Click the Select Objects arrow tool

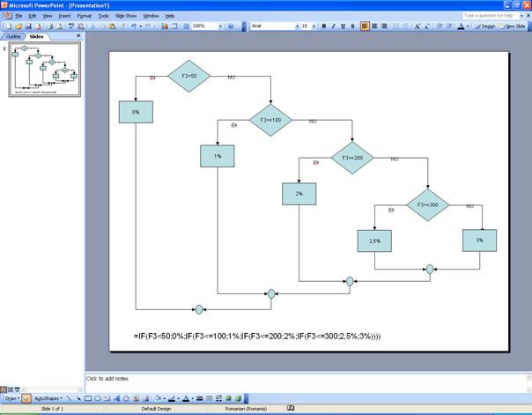[26, 398]
